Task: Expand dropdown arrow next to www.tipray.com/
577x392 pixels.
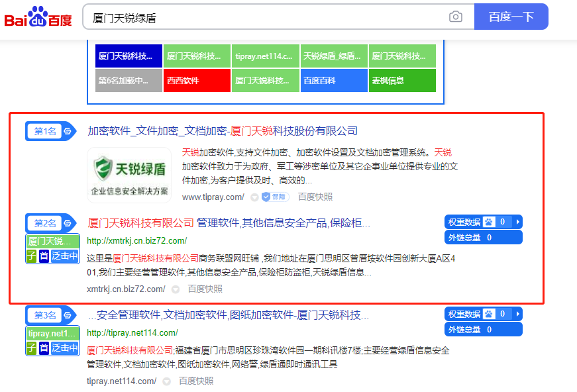Action: (x=254, y=197)
